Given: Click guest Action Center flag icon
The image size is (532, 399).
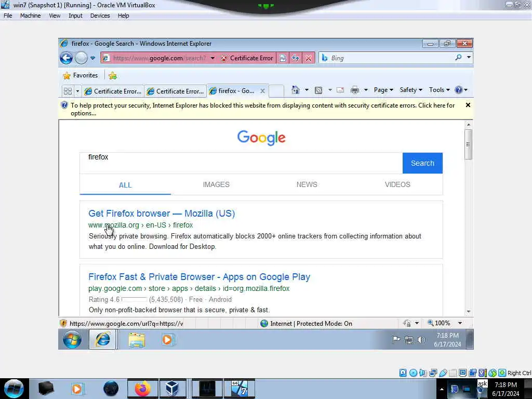Looking at the screenshot, I should 395,339.
